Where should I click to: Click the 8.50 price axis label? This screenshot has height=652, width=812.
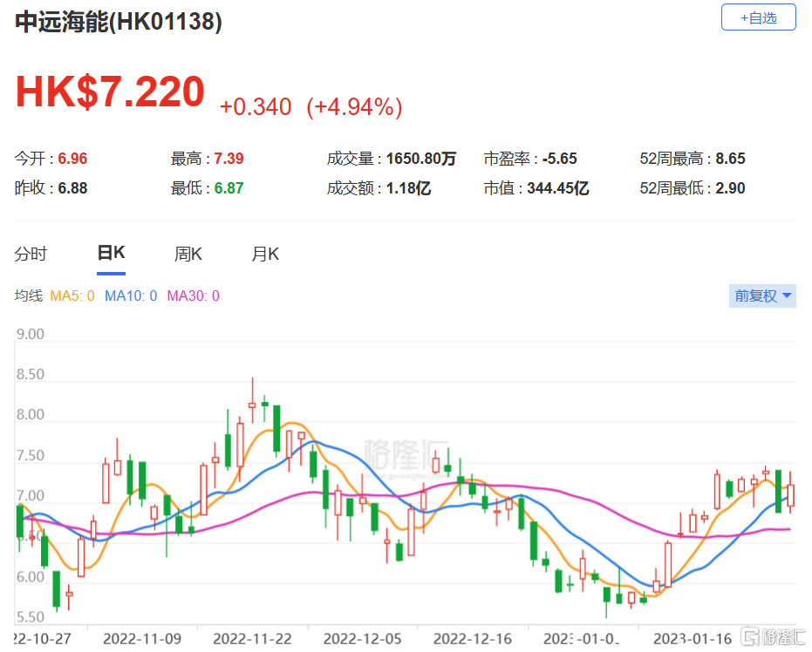coord(31,375)
